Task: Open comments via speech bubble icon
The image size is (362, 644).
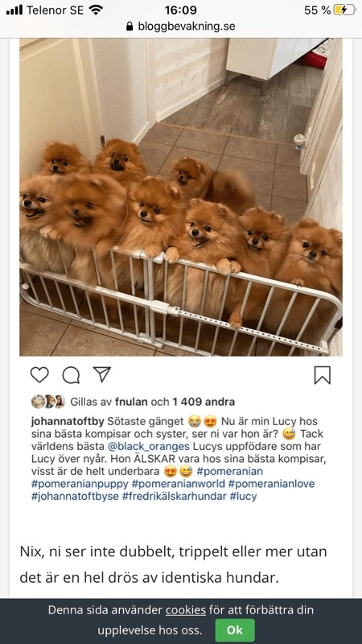Action: coord(71,375)
